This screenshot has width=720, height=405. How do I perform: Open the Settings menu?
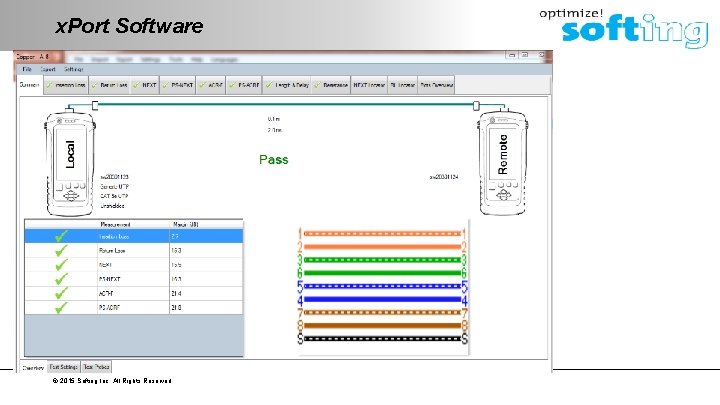[73, 69]
